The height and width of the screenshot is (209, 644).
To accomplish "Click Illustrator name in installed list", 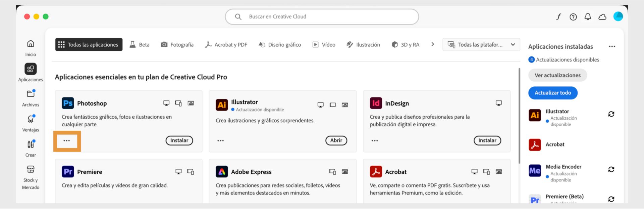I will (557, 111).
